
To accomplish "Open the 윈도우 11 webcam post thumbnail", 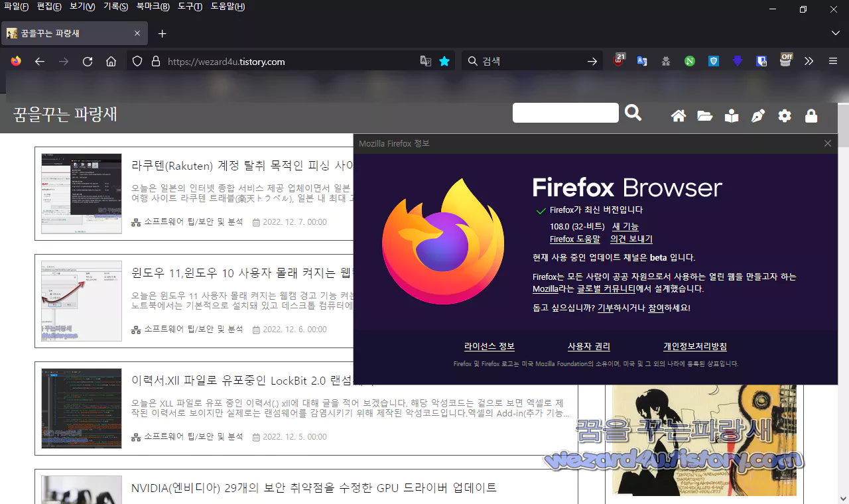I will pos(82,301).
